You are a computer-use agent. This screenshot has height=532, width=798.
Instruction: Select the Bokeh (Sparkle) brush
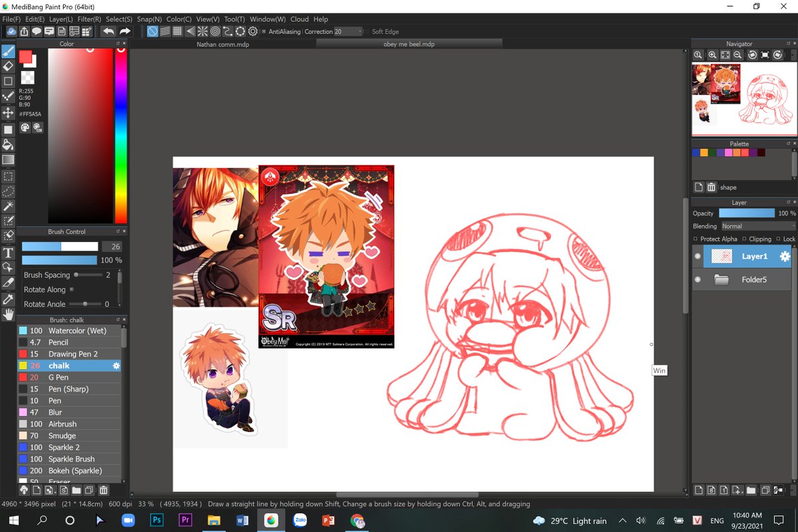[x=69, y=470]
